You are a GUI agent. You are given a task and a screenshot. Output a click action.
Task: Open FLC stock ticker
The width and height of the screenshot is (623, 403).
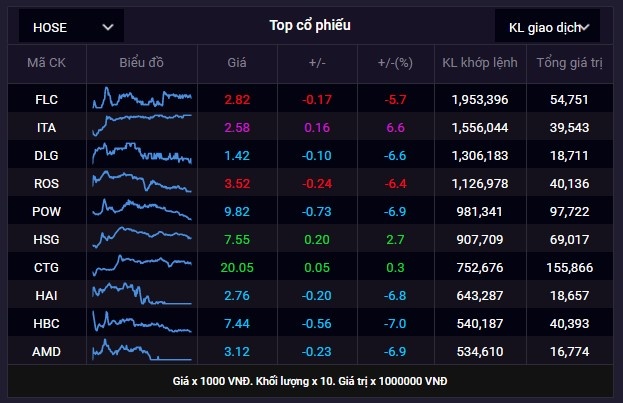[47, 100]
